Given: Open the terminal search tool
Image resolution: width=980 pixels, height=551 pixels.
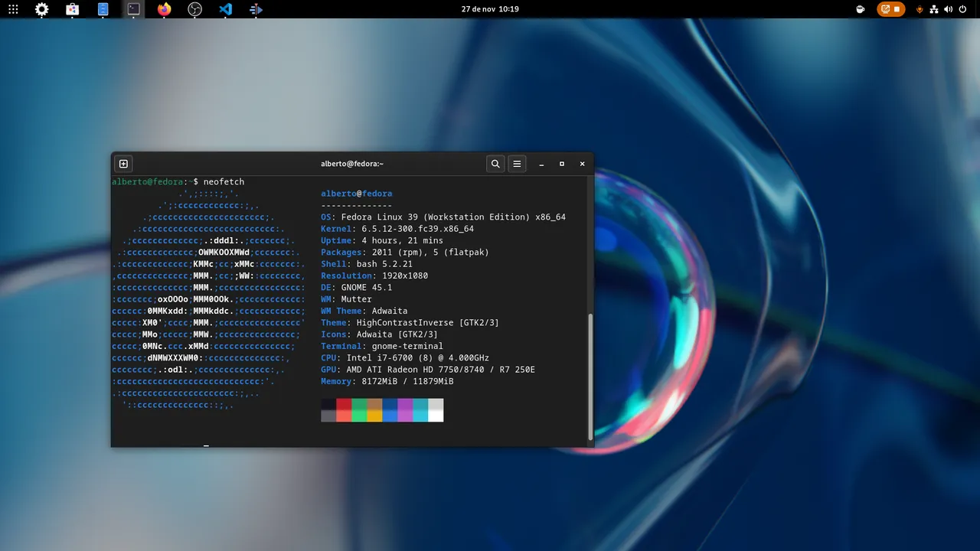Looking at the screenshot, I should point(495,164).
